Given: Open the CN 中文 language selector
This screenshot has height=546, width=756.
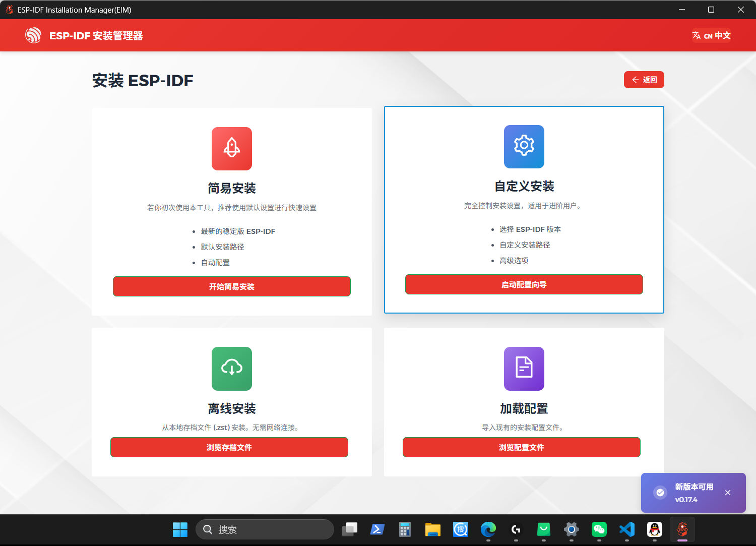Looking at the screenshot, I should (711, 35).
